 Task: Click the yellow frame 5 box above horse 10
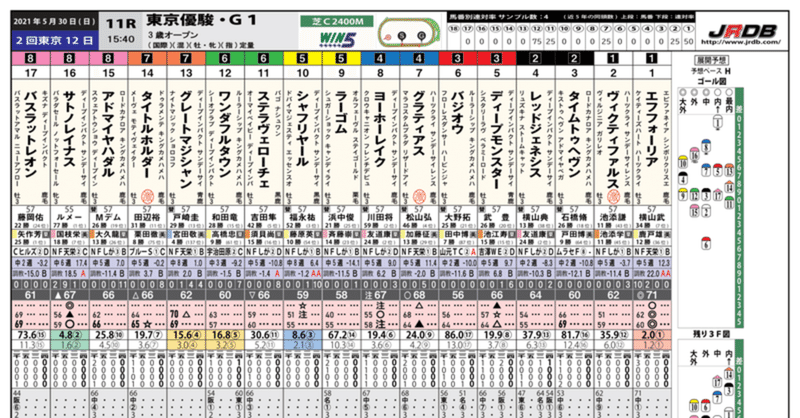(x=303, y=58)
